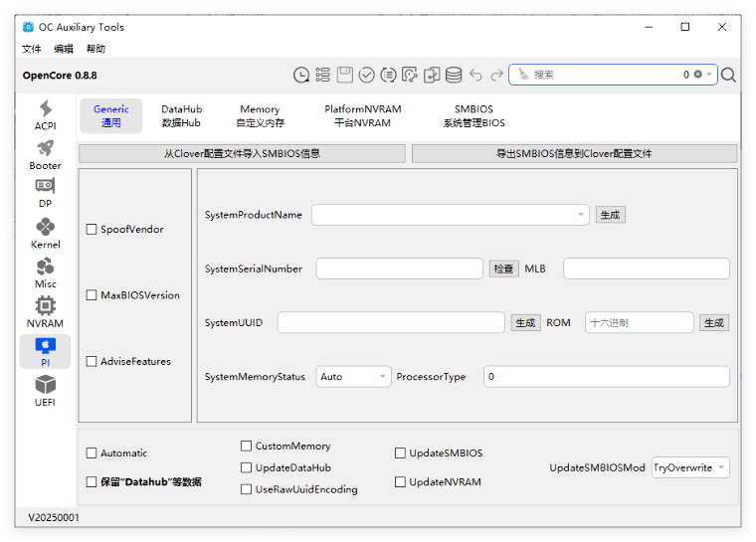The width and height of the screenshot is (756, 542).
Task: Open the UpdateSMBIOSMode TryOverwrite dropdown
Action: (690, 467)
